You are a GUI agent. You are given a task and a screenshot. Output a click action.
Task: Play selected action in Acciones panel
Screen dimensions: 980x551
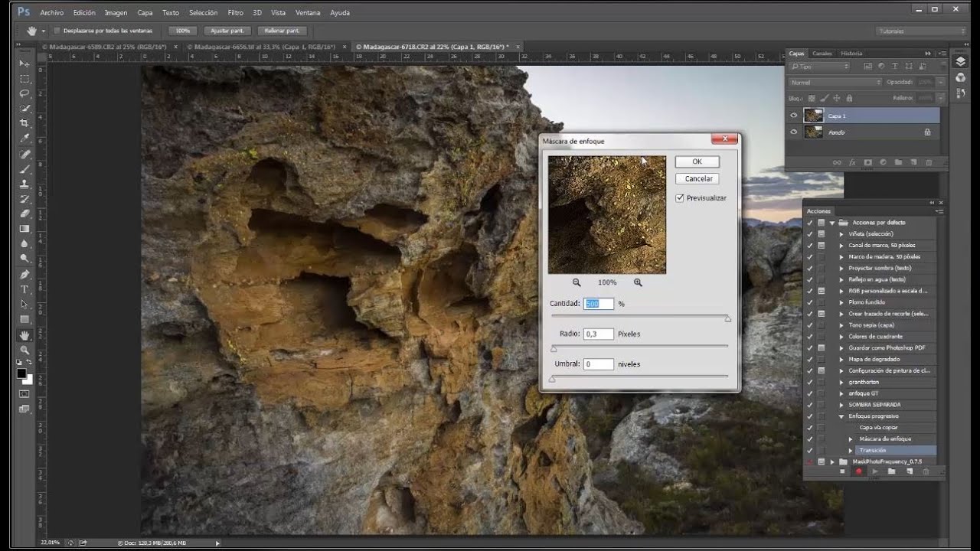(x=874, y=471)
